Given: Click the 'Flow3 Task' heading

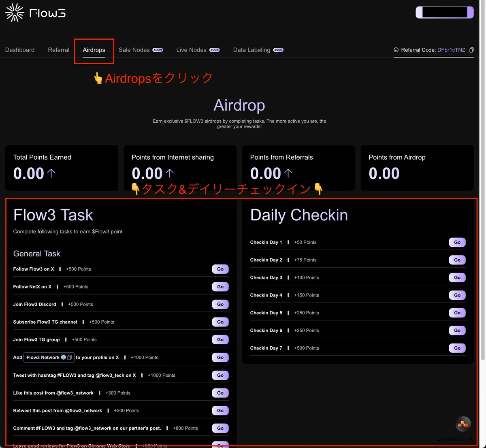Looking at the screenshot, I should (53, 215).
